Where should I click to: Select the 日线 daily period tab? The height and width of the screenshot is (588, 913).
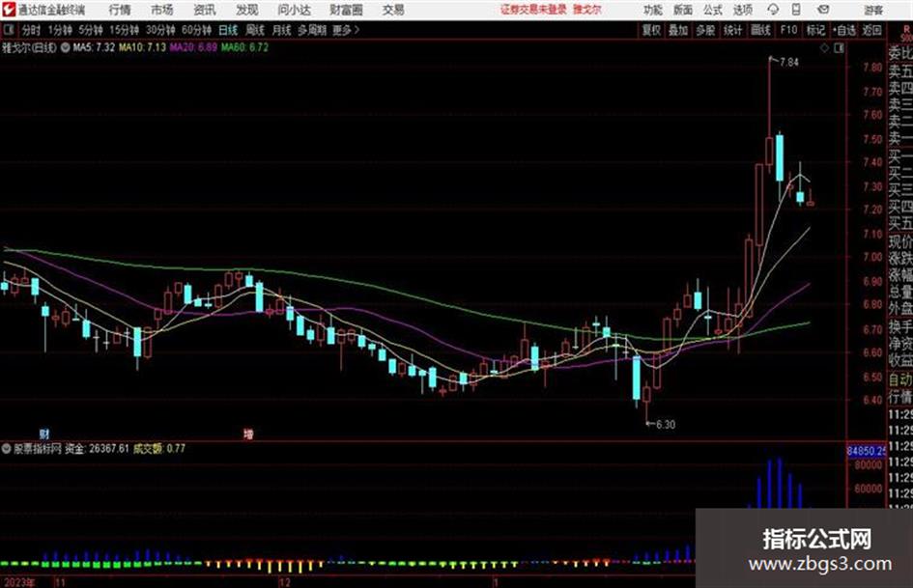[x=228, y=30]
